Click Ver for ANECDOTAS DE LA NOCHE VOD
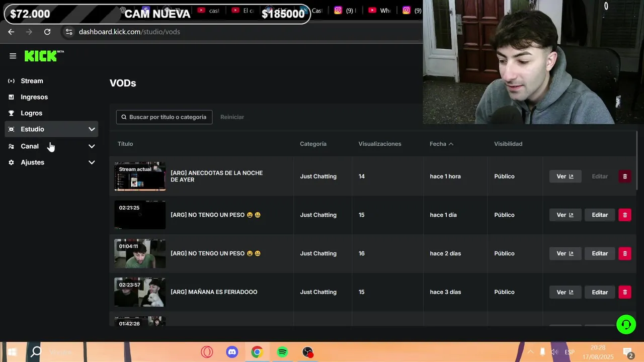644x362 pixels. [565, 176]
